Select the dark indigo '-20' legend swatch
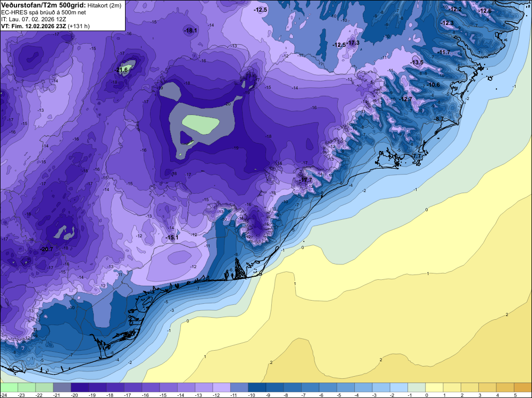 (80, 387)
